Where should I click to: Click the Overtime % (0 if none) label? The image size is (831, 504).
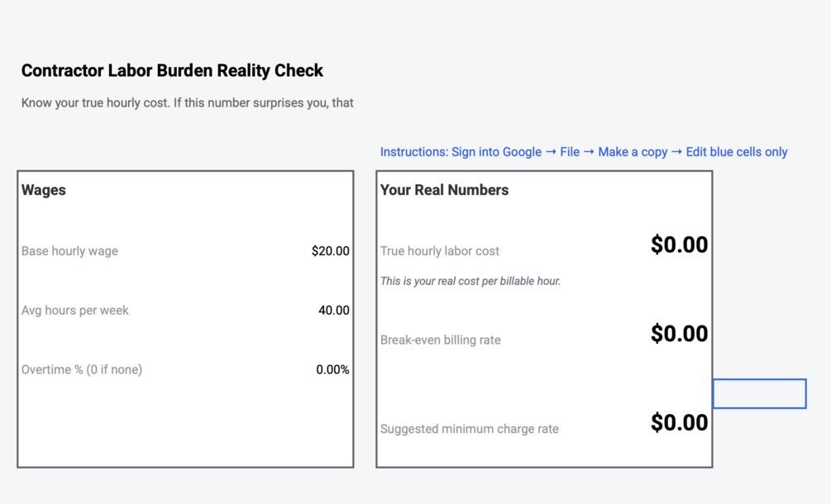click(x=82, y=370)
